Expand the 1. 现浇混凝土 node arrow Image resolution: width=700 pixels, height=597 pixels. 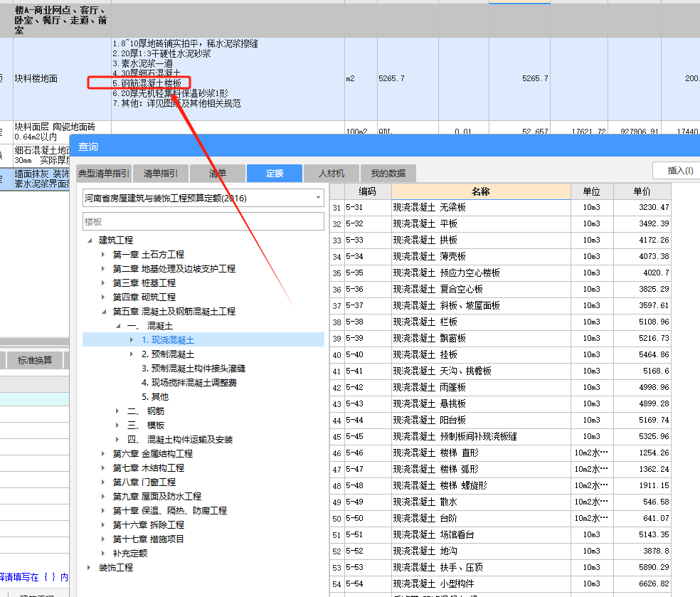coord(132,340)
